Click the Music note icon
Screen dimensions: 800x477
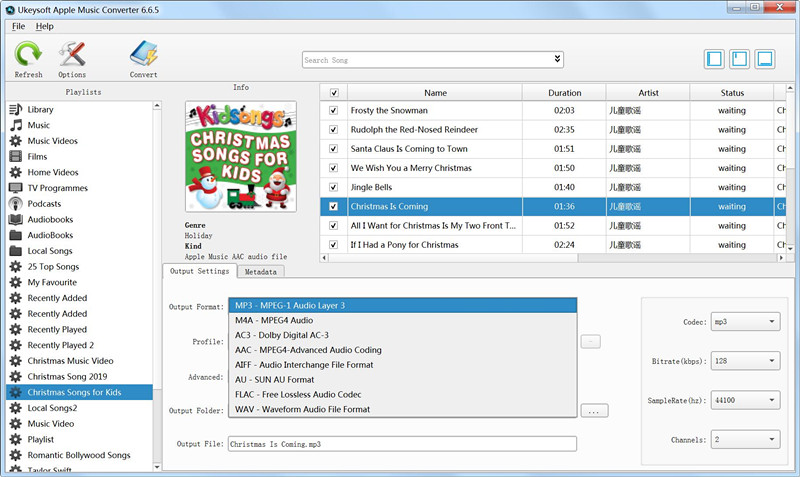[x=16, y=125]
